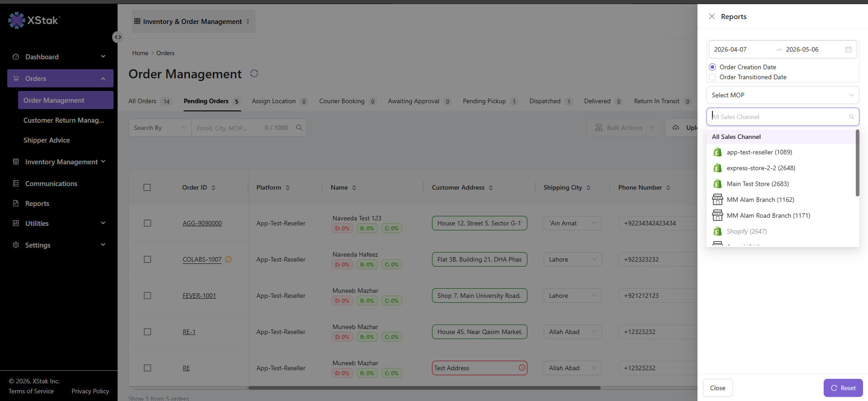Viewport: 868px width, 401px height.
Task: Select the Order Transitioned Date radio button
Action: pyautogui.click(x=712, y=77)
